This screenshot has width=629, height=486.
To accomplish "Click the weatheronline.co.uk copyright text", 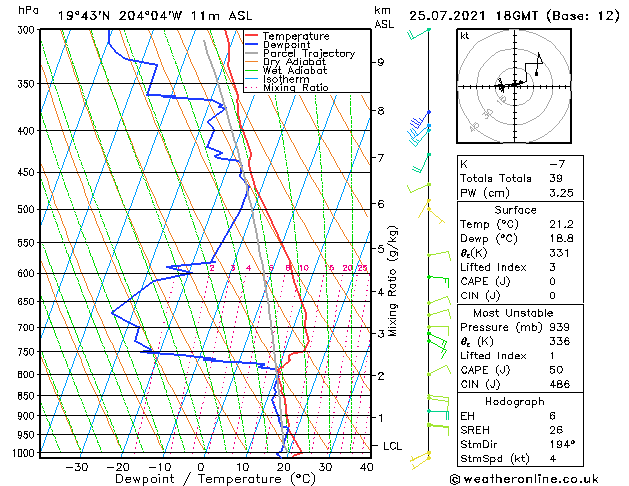I will click(x=524, y=479).
